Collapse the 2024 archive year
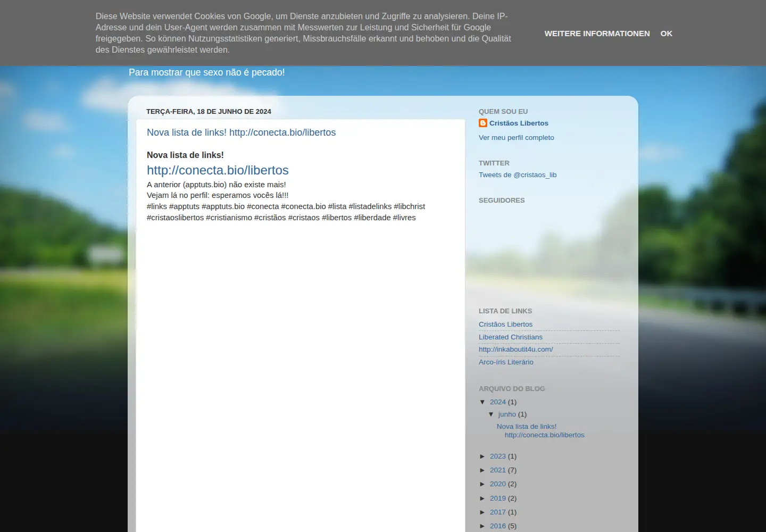The height and width of the screenshot is (532, 766). [482, 402]
